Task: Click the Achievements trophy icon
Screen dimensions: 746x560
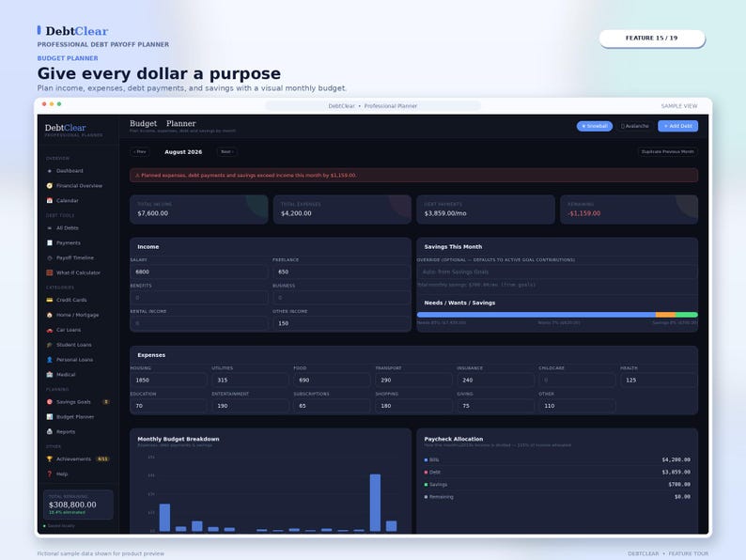Action: (x=50, y=459)
